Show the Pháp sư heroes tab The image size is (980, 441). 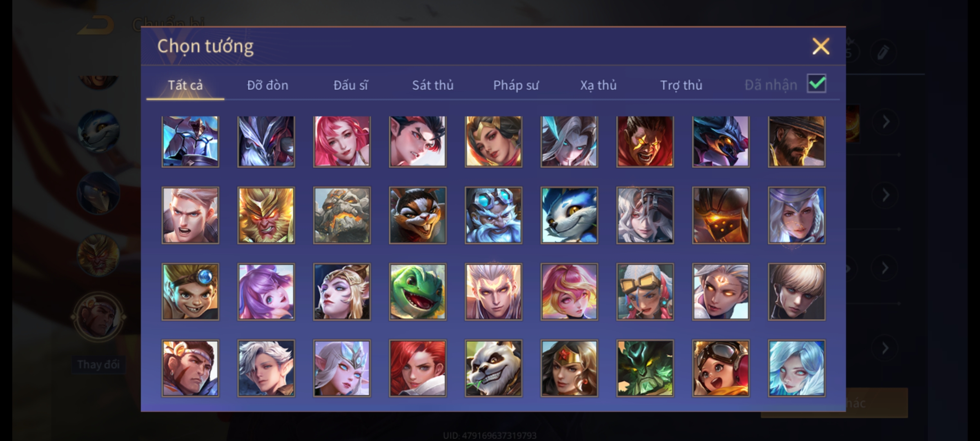(516, 85)
